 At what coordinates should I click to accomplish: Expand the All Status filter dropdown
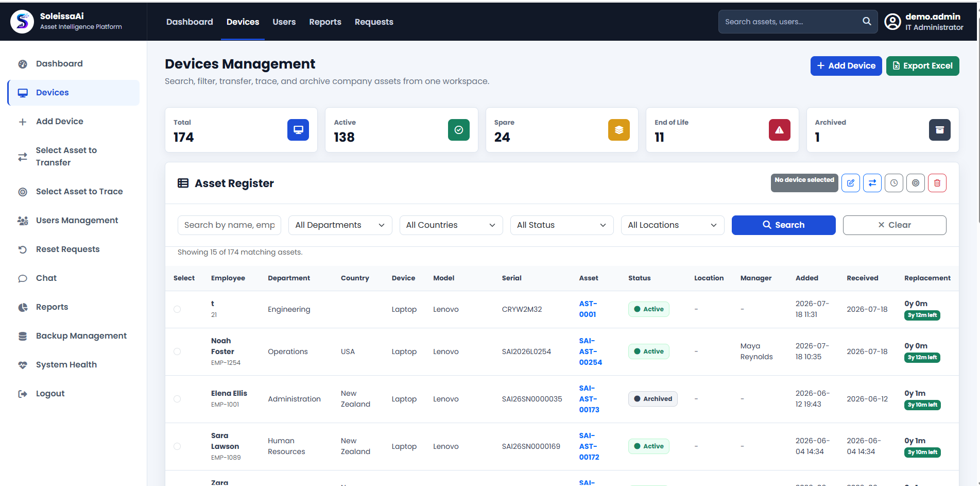tap(562, 225)
